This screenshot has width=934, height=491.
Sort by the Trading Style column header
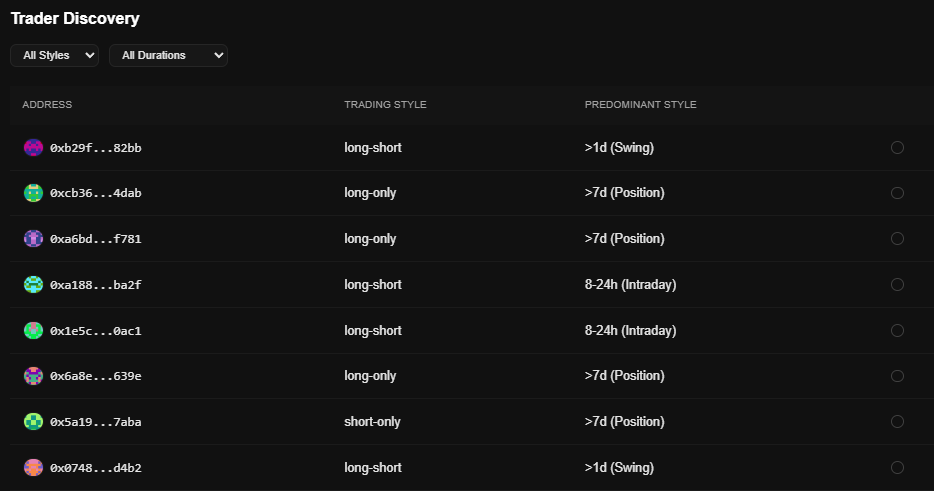pyautogui.click(x=385, y=105)
